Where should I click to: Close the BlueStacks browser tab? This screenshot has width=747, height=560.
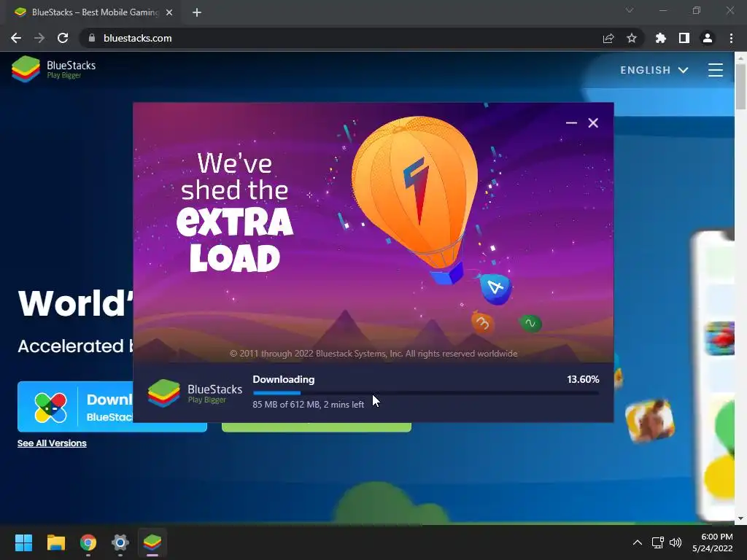tap(169, 12)
